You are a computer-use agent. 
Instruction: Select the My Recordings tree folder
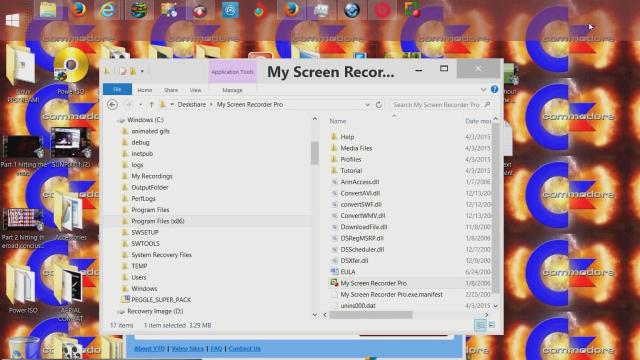coord(152,176)
